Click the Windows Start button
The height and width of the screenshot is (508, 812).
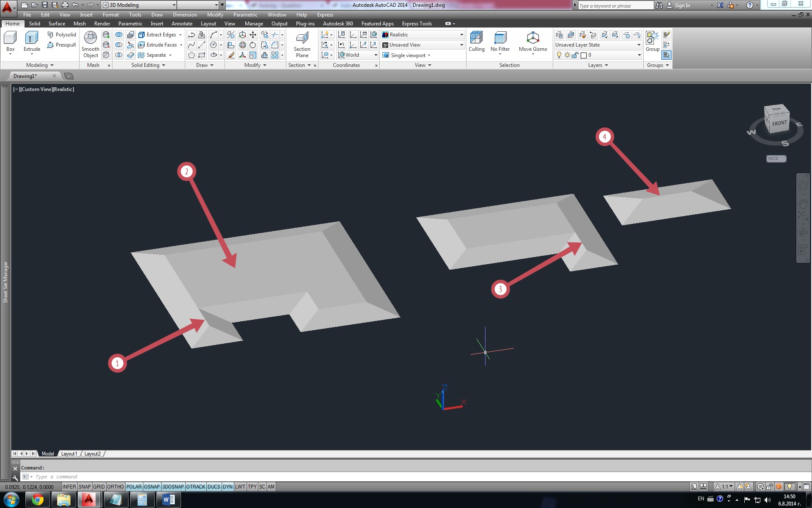[x=11, y=500]
